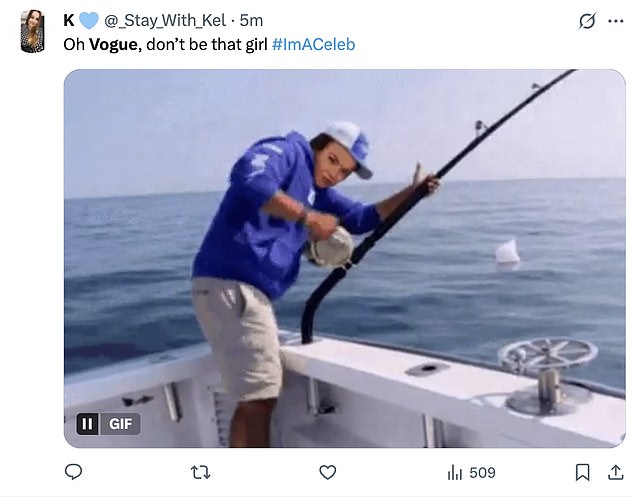Click the 509 views count
Image resolution: width=634 pixels, height=497 pixels.
(482, 472)
